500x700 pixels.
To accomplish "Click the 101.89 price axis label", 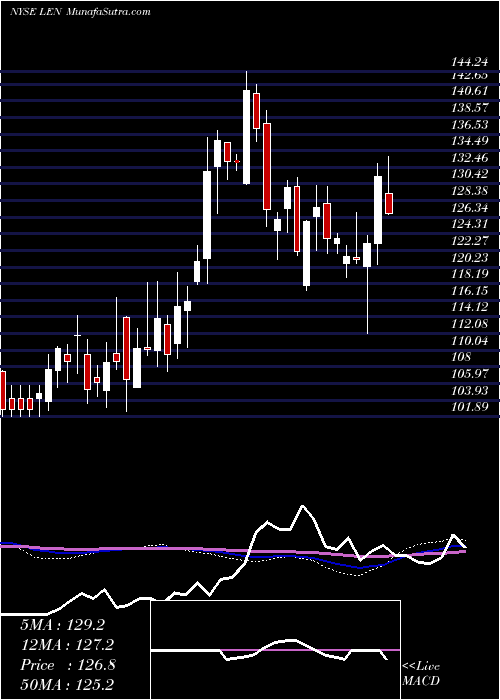I will click(469, 408).
